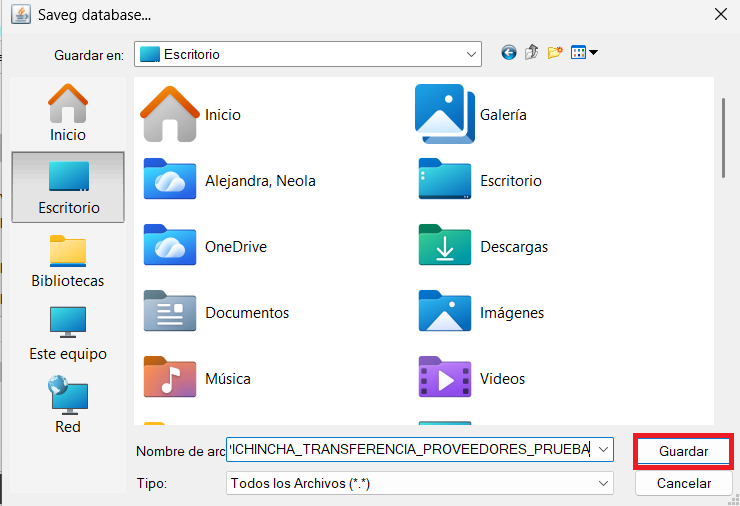Click the 'OneDrive' label text
The image size is (740, 506).
[236, 247]
